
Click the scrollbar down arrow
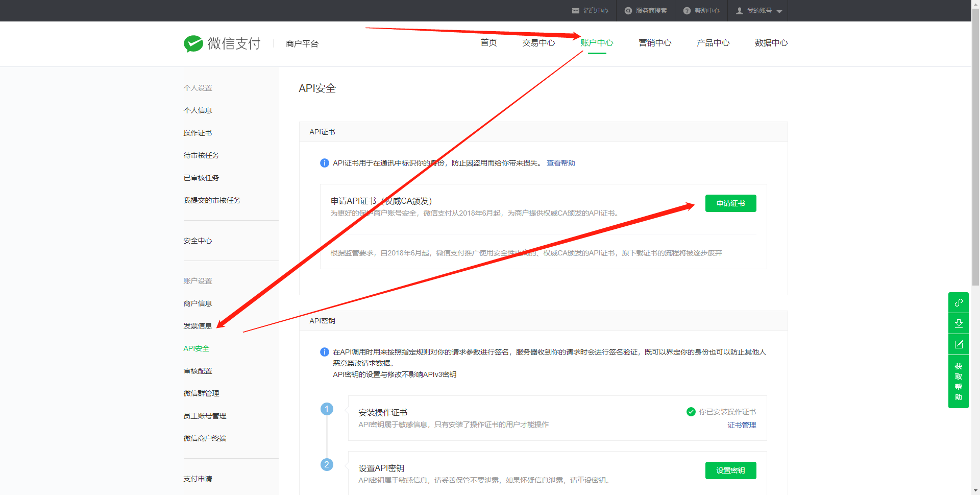[x=975, y=491]
